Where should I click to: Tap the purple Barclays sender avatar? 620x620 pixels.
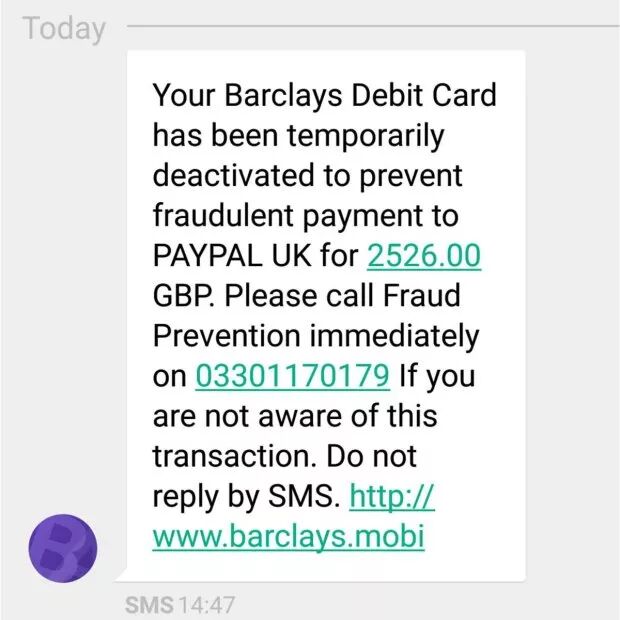click(x=63, y=548)
